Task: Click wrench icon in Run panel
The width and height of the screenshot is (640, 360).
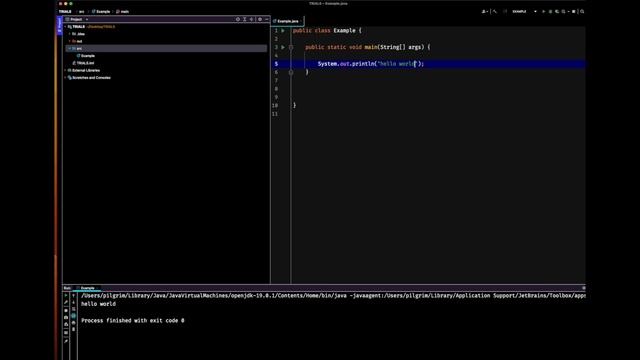Action: click(x=66, y=302)
